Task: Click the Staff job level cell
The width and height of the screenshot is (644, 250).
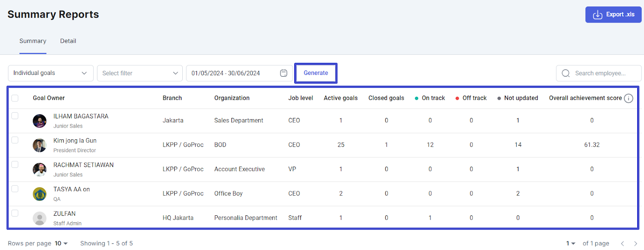Action: pyautogui.click(x=295, y=218)
